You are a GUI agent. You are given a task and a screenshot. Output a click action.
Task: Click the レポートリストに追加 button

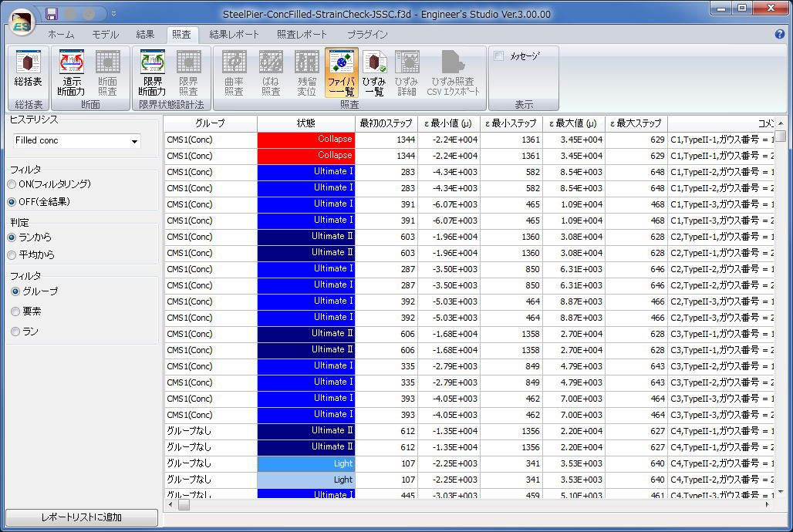(82, 518)
